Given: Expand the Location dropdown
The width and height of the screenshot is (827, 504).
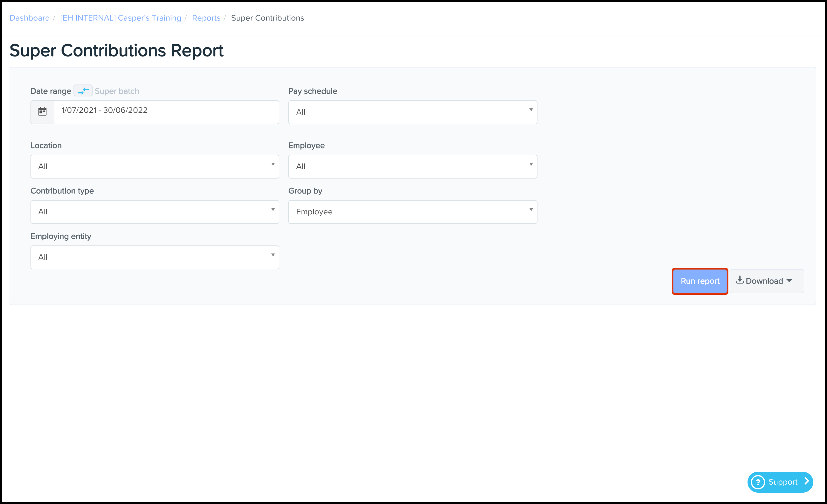Looking at the screenshot, I should (x=154, y=167).
